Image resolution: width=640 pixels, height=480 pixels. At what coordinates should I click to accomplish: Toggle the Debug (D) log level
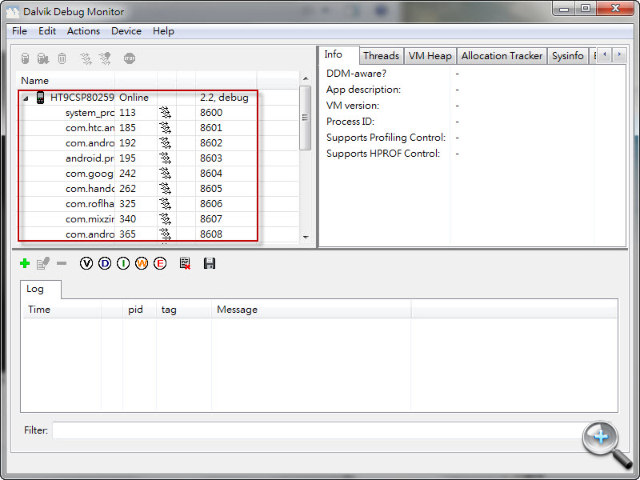(x=104, y=264)
